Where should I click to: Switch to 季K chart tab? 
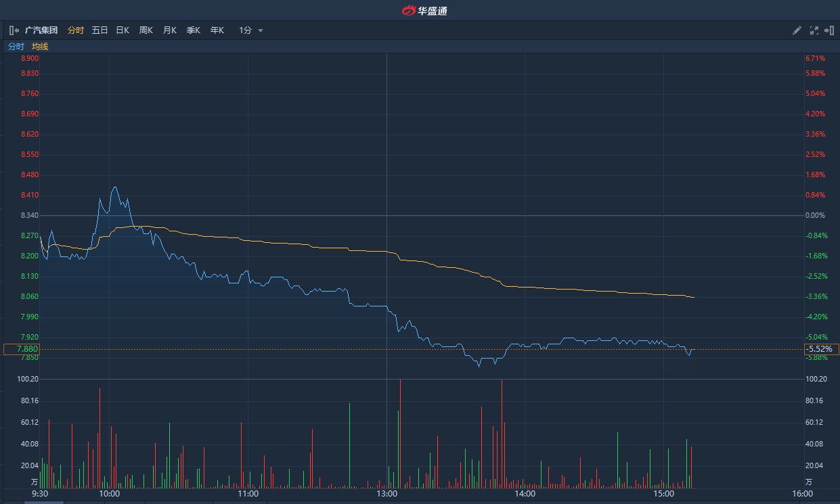tap(194, 30)
